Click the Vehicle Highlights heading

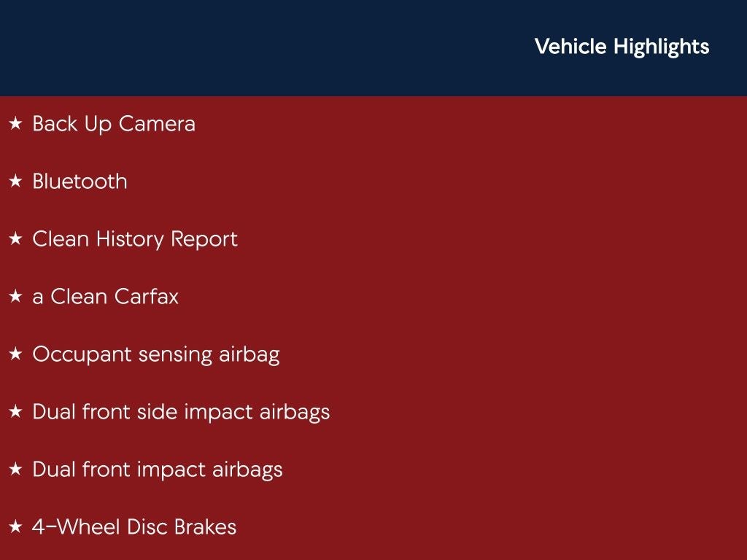(x=621, y=47)
